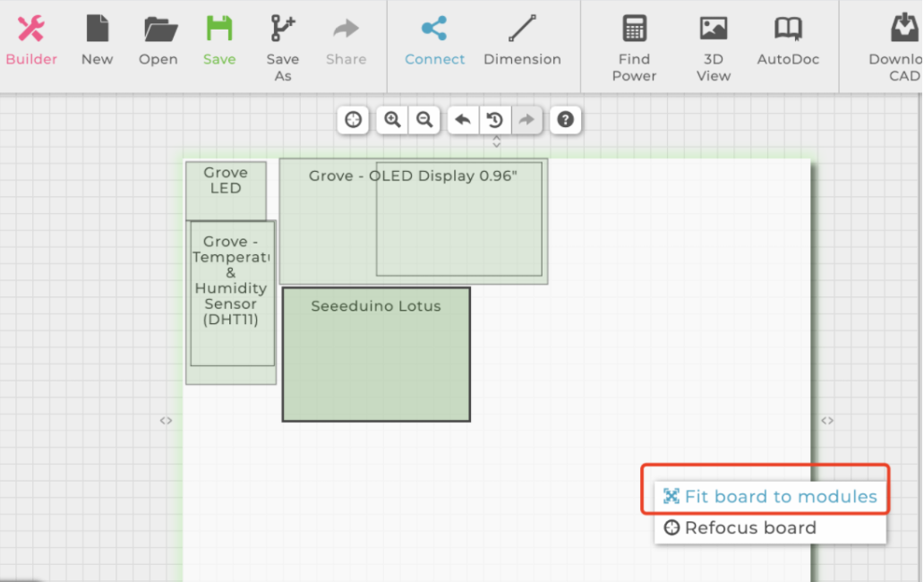This screenshot has width=924, height=582.
Task: Open an existing design file
Action: click(158, 41)
